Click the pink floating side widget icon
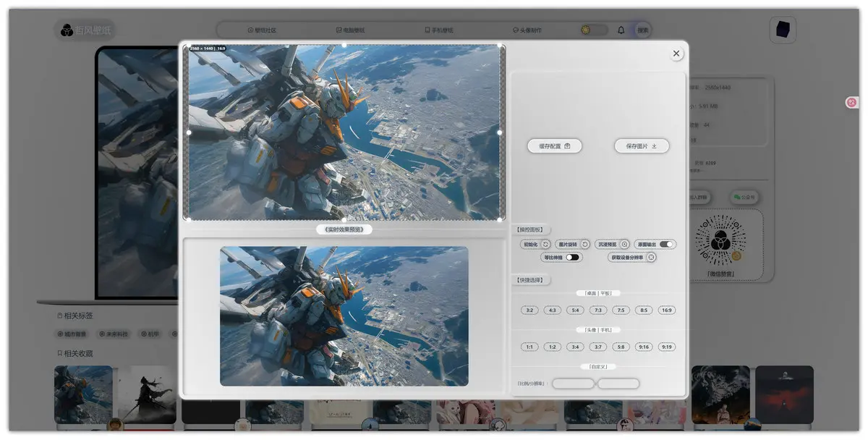 [x=852, y=103]
